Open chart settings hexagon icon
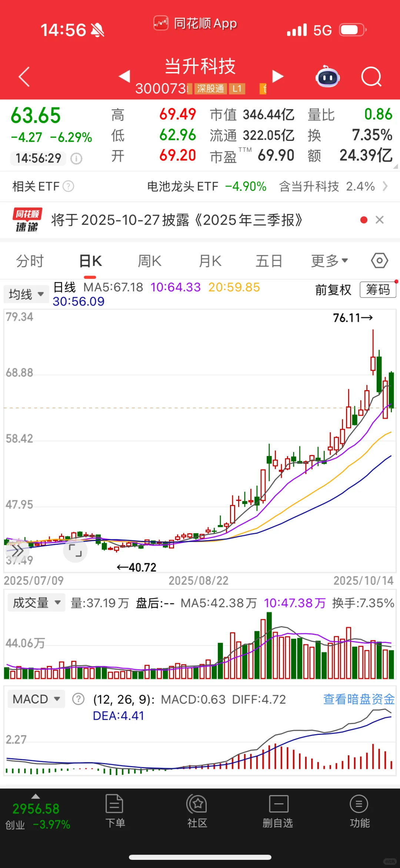The width and height of the screenshot is (400, 868). coord(380,261)
